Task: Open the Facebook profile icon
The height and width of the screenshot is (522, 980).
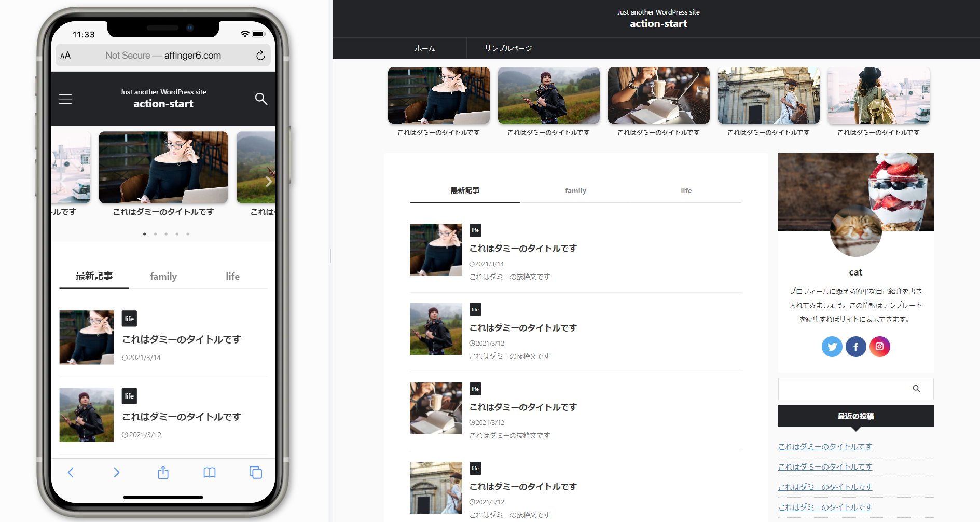Action: (x=855, y=347)
